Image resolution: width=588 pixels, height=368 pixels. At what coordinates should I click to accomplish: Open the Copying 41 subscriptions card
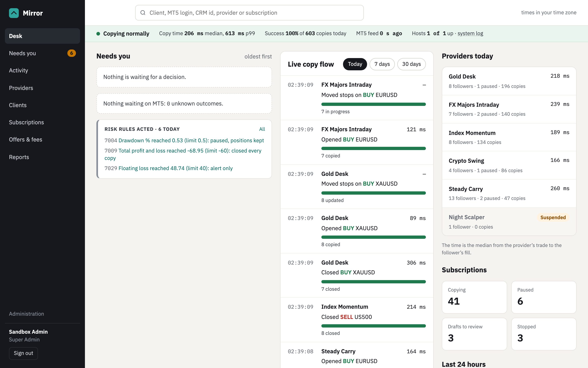474,297
